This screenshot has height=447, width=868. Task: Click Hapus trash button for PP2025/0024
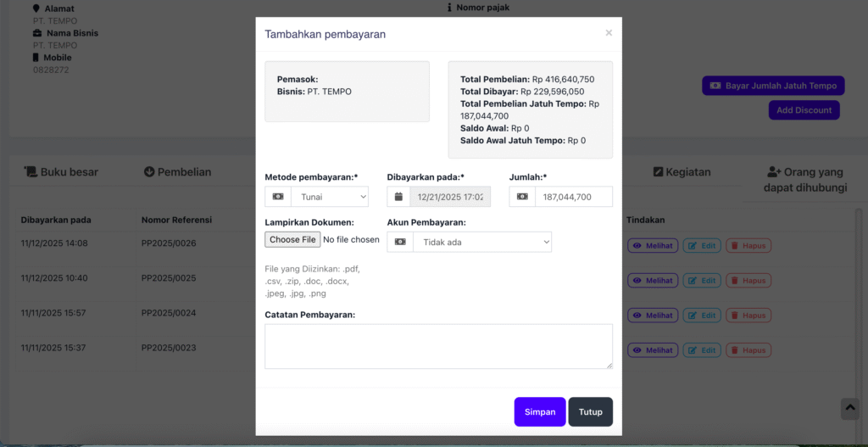[x=748, y=316]
